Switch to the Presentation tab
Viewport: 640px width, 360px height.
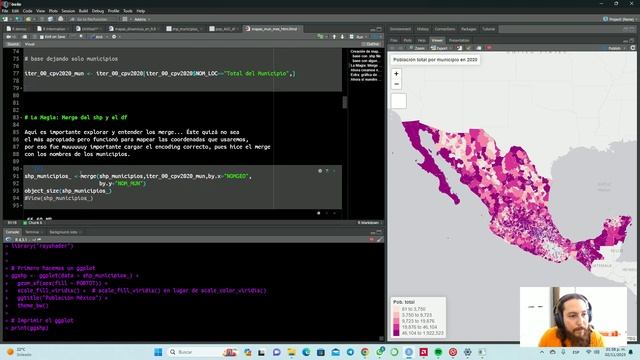pos(459,40)
